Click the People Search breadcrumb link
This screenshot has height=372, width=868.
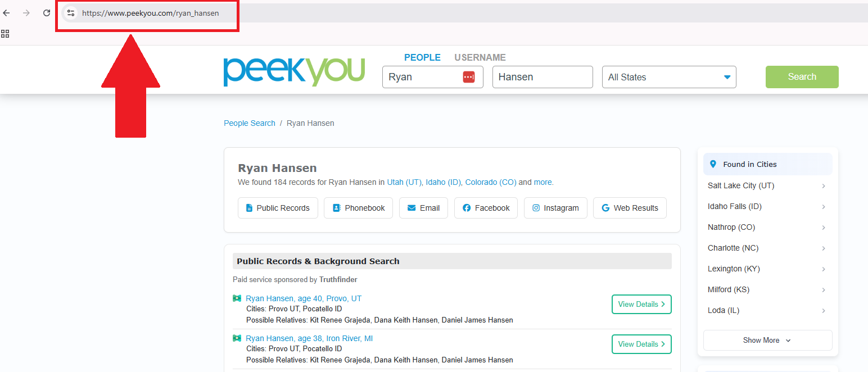click(250, 123)
